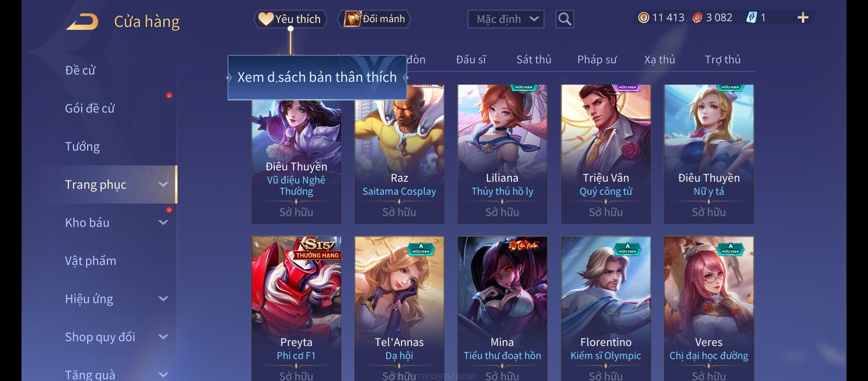Open the Mặc định sort dropdown
The width and height of the screenshot is (868, 381).
[506, 19]
